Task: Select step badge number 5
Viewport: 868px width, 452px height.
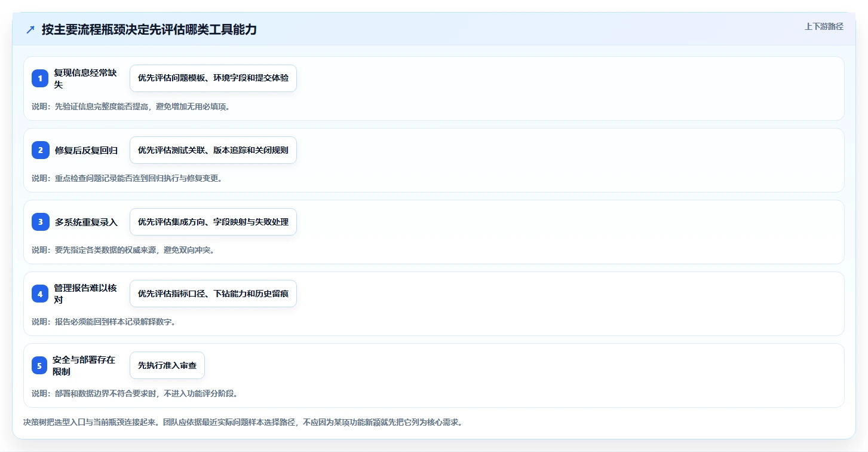Action: (40, 365)
